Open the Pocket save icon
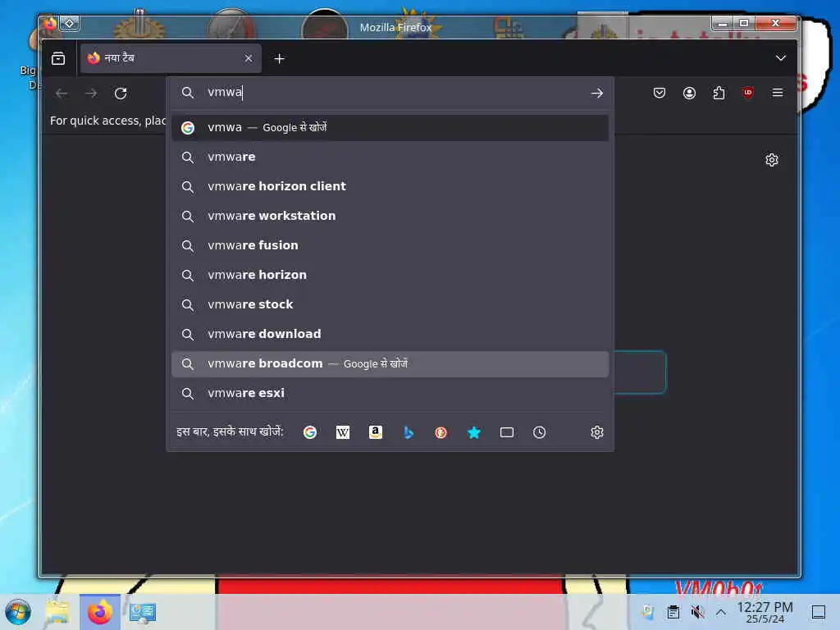Image resolution: width=840 pixels, height=630 pixels. click(660, 94)
